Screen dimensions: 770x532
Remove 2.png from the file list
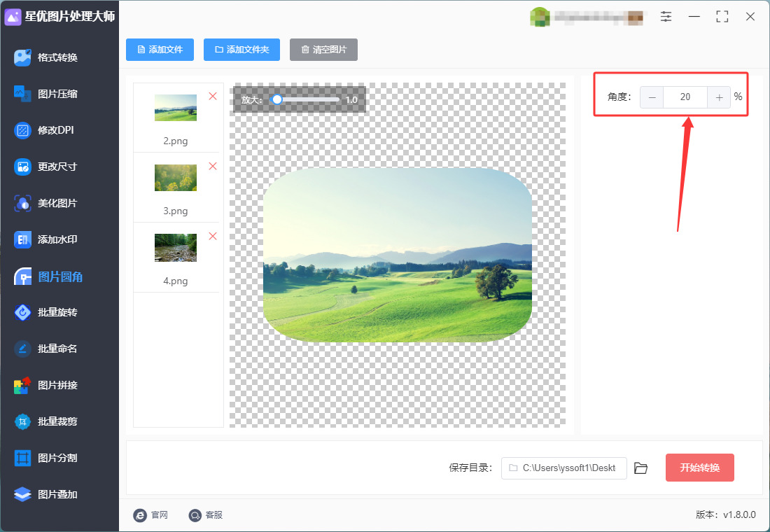tap(213, 97)
